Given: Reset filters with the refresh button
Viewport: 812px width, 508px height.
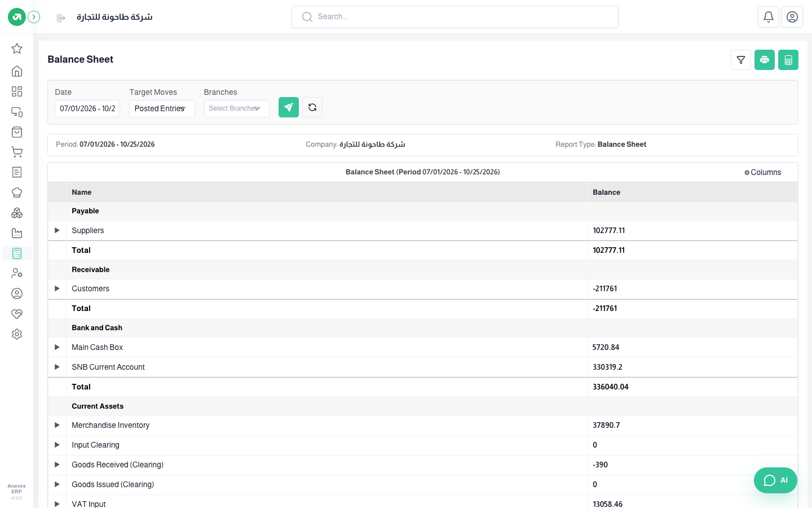Looking at the screenshot, I should [x=312, y=107].
